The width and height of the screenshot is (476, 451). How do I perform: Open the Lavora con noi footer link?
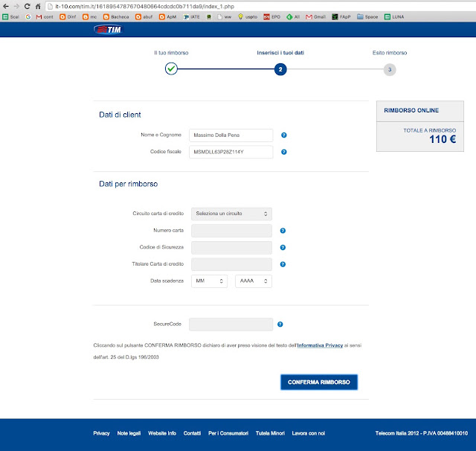coord(309,433)
